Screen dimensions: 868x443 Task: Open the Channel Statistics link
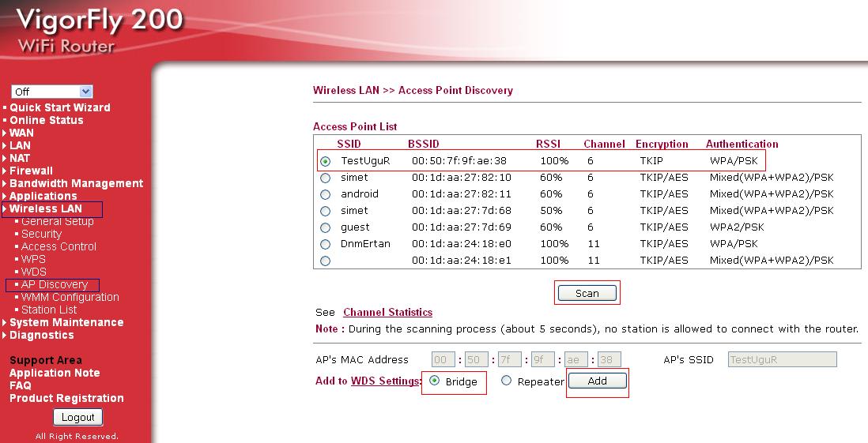pos(387,313)
